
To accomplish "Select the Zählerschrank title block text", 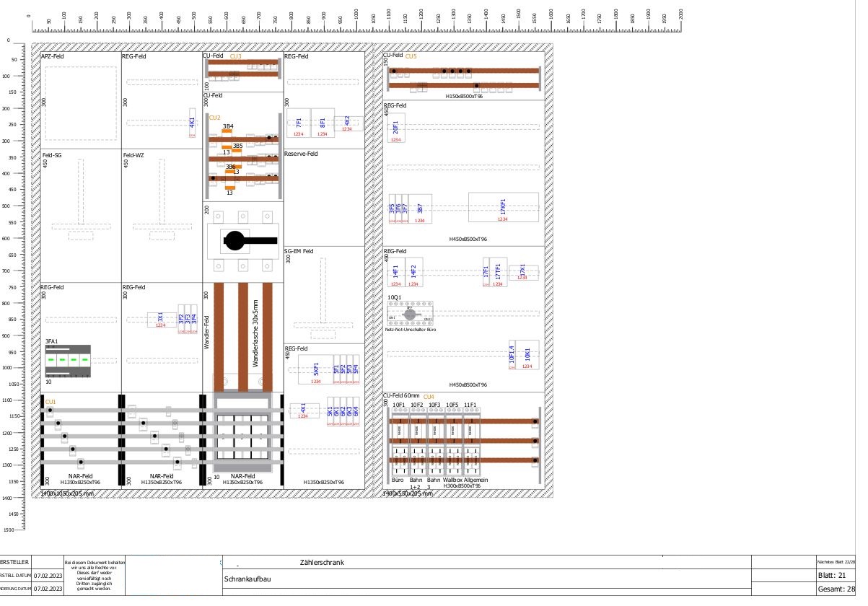I will click(322, 562).
